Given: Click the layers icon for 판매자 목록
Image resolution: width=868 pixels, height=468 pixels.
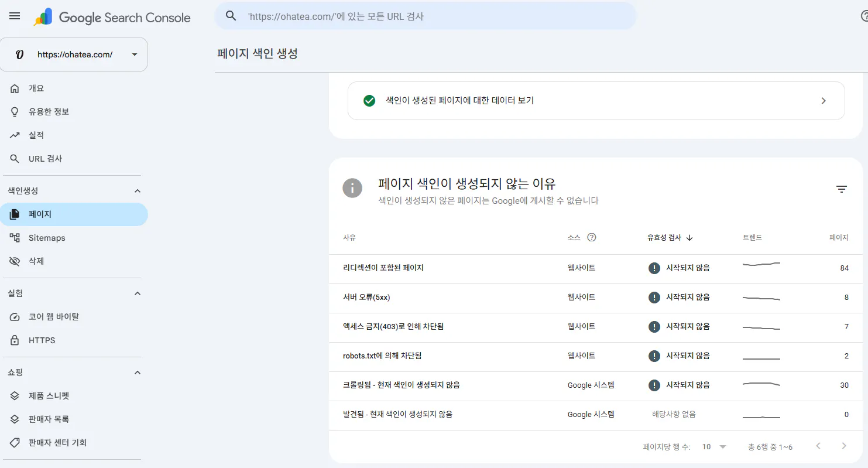Looking at the screenshot, I should [15, 419].
